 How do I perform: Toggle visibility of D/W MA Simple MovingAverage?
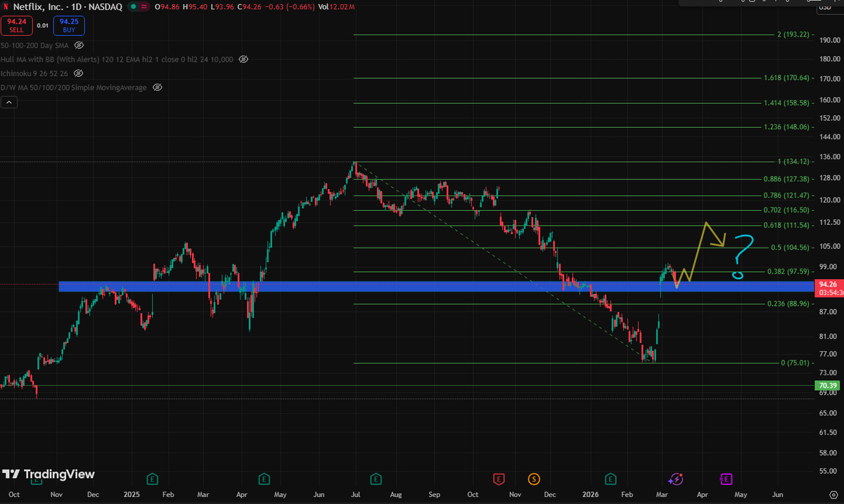[x=157, y=87]
